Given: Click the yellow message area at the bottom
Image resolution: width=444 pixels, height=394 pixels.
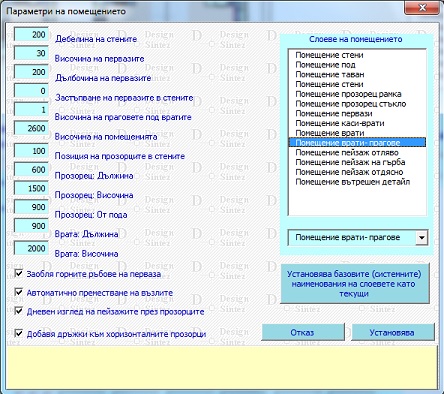Looking at the screenshot, I should click(222, 367).
